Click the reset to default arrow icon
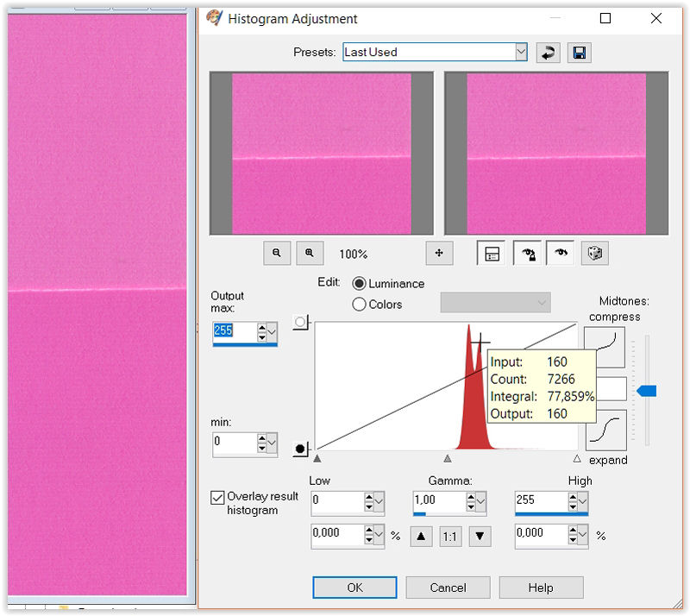This screenshot has height=616, width=690. click(x=548, y=53)
